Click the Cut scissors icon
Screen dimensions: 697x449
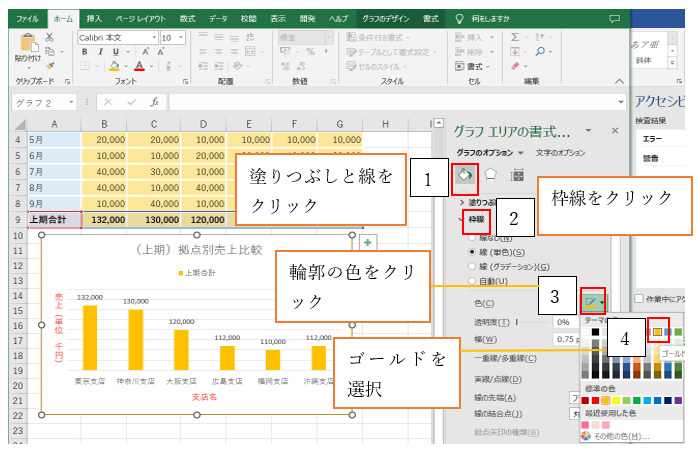click(x=50, y=38)
